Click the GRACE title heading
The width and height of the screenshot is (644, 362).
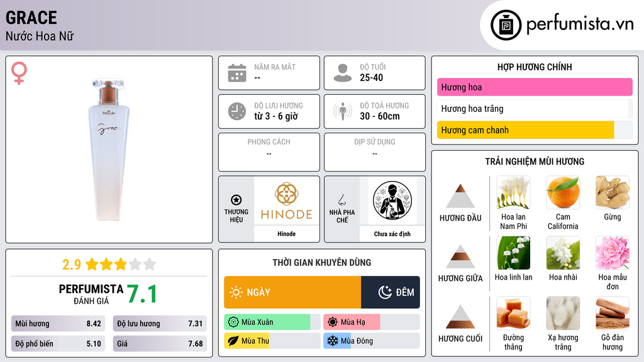click(31, 18)
